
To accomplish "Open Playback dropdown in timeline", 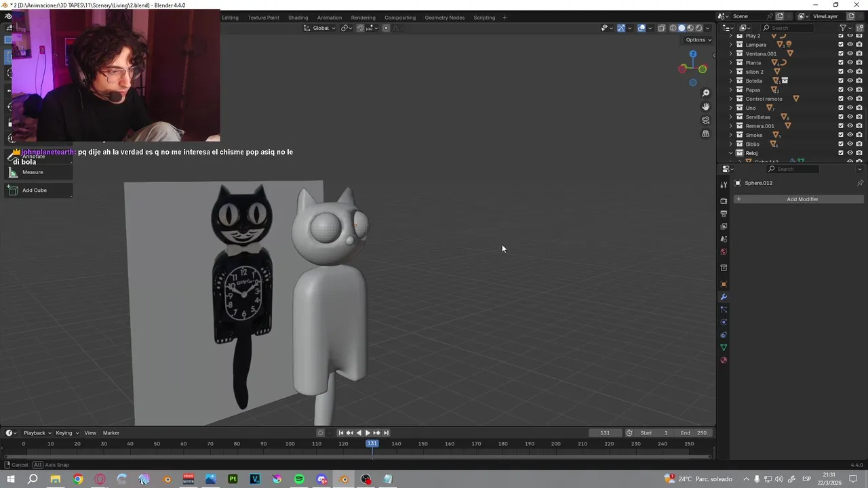I will point(37,433).
